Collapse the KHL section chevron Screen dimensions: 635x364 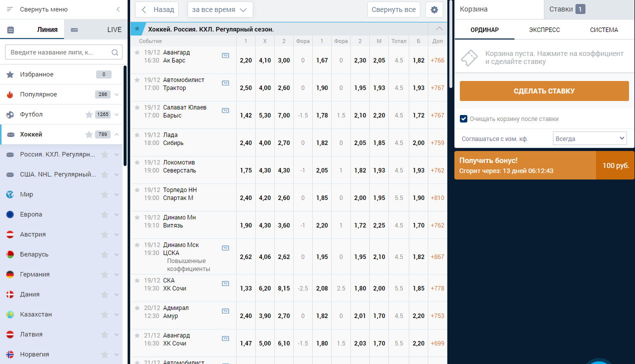point(439,29)
